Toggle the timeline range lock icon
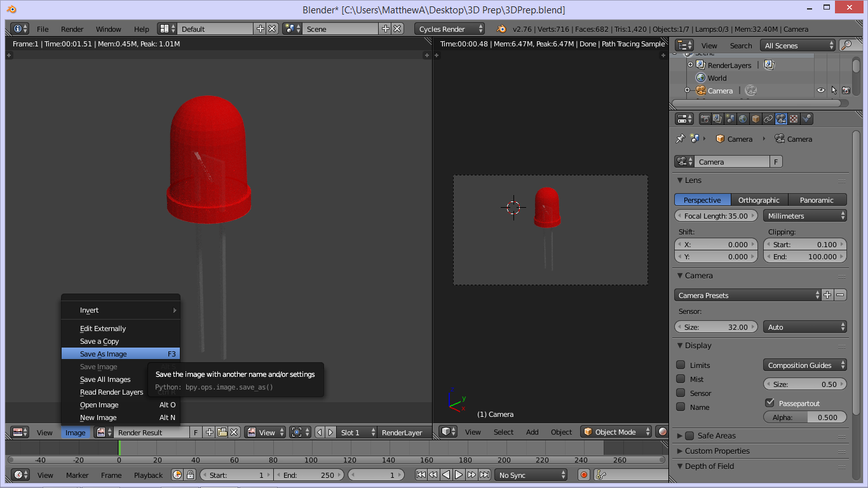Image resolution: width=868 pixels, height=488 pixels. tap(189, 475)
